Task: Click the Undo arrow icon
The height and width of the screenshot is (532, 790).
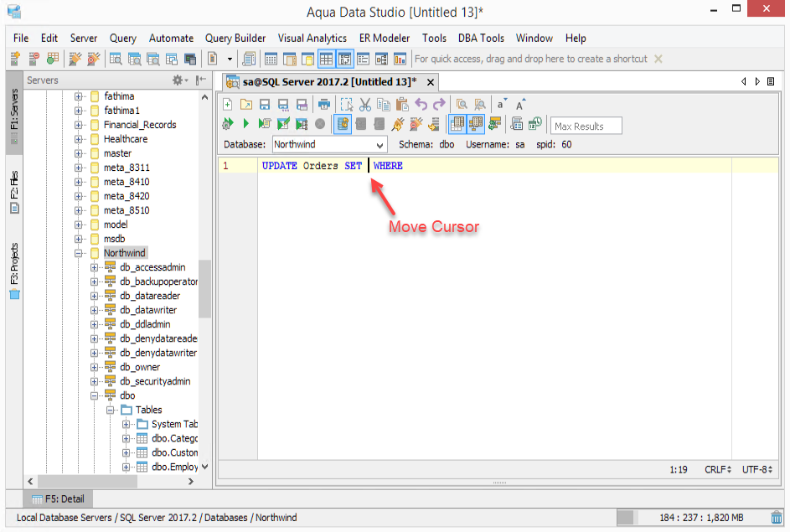Action: 421,104
